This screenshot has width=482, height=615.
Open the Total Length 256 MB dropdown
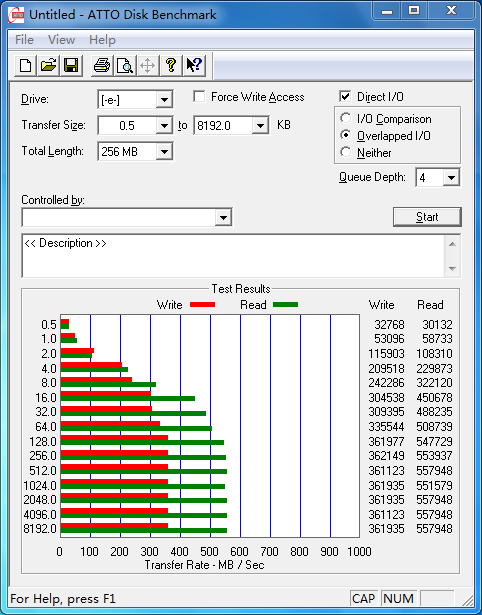pos(164,151)
